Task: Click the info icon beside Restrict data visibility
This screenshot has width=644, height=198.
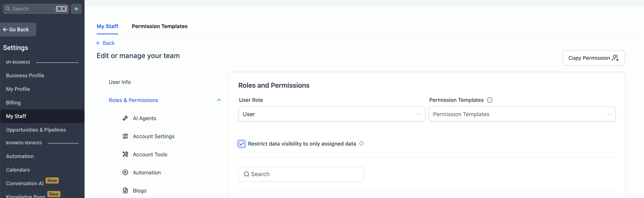Action: pyautogui.click(x=361, y=144)
